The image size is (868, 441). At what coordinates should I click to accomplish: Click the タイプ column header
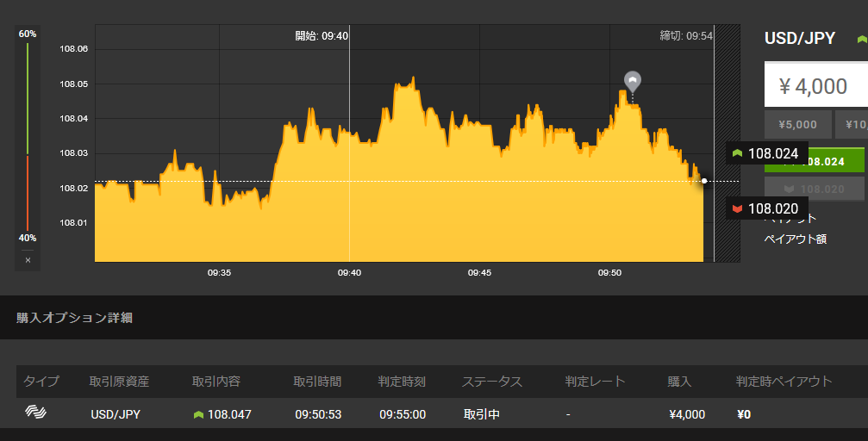tap(41, 382)
